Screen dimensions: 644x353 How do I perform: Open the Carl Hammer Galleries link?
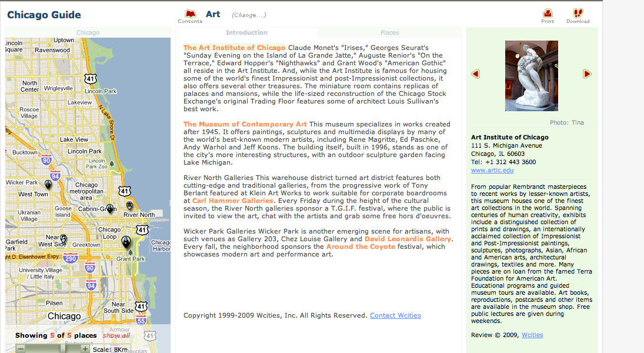click(x=232, y=200)
